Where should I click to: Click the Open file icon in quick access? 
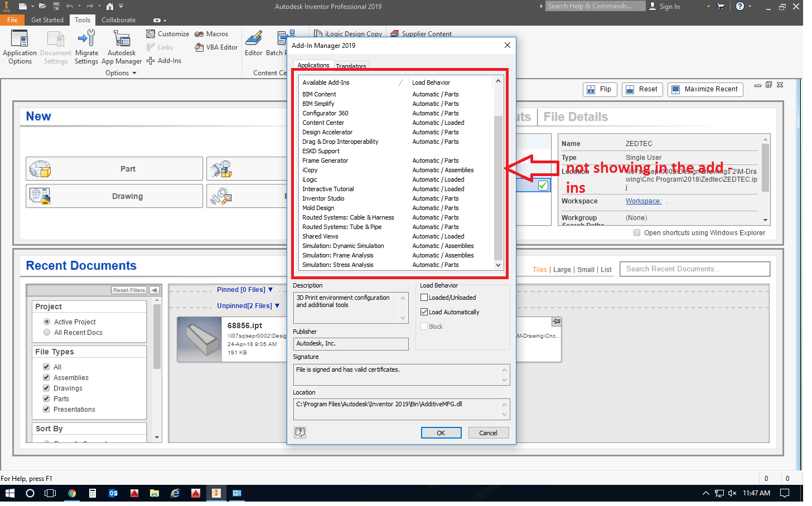click(x=43, y=7)
